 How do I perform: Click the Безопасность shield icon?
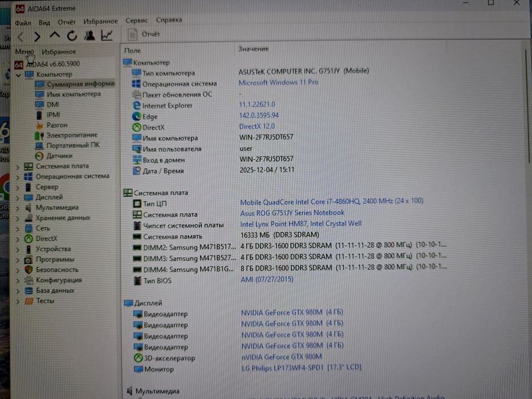pyautogui.click(x=29, y=270)
